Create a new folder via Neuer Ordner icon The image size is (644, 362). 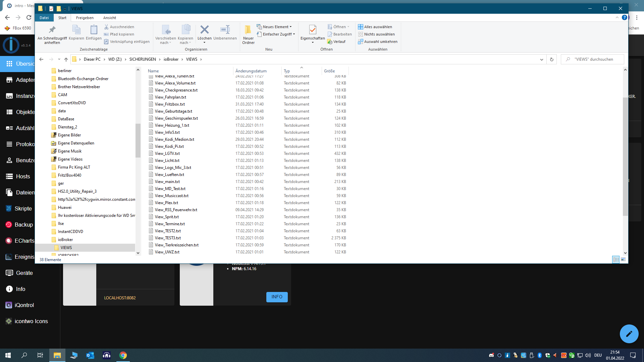tap(248, 34)
